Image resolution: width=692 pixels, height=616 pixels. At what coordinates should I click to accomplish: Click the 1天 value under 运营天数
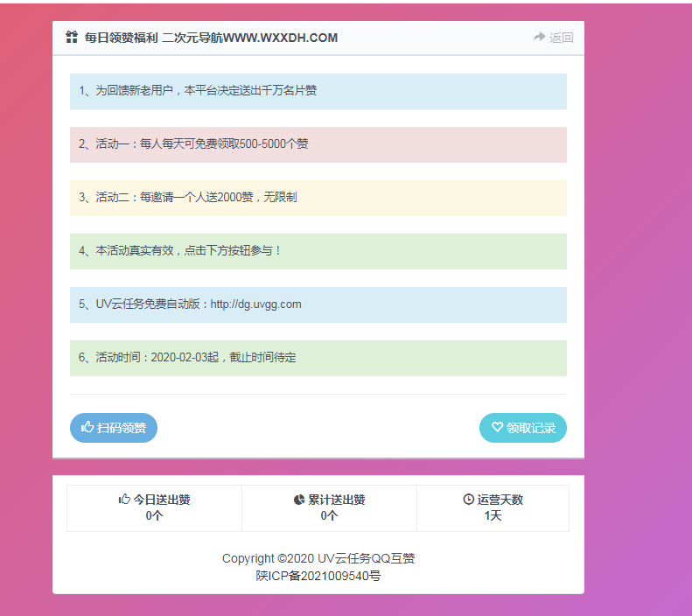[493, 516]
